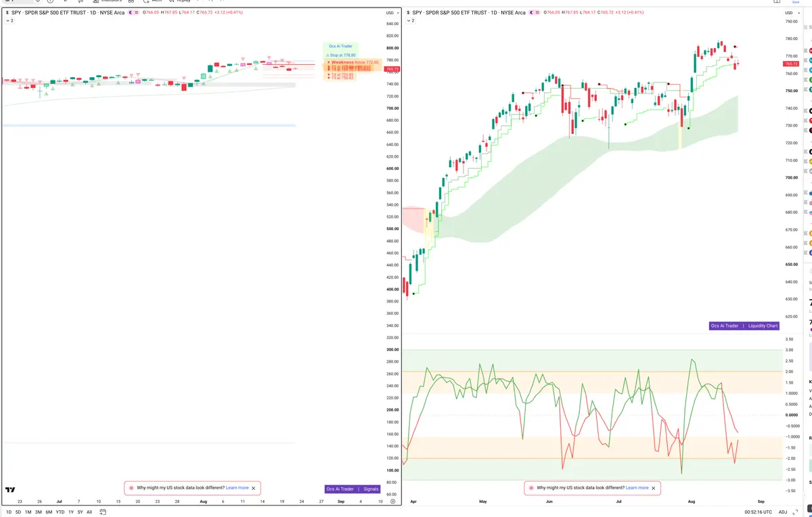The width and height of the screenshot is (812, 517).
Task: Click warning icon in right data notice
Action: coord(531,488)
